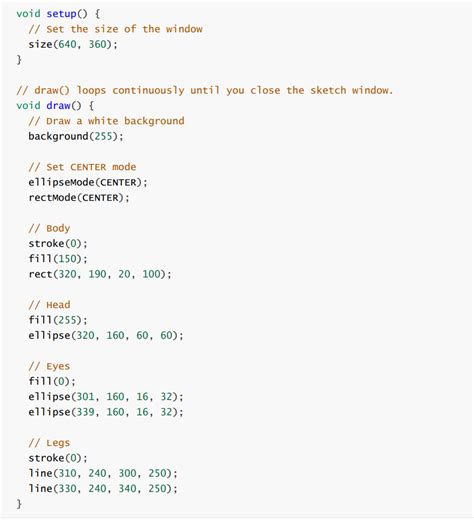The height and width of the screenshot is (526, 474).
Task: Click the draw function name
Action: tap(58, 106)
